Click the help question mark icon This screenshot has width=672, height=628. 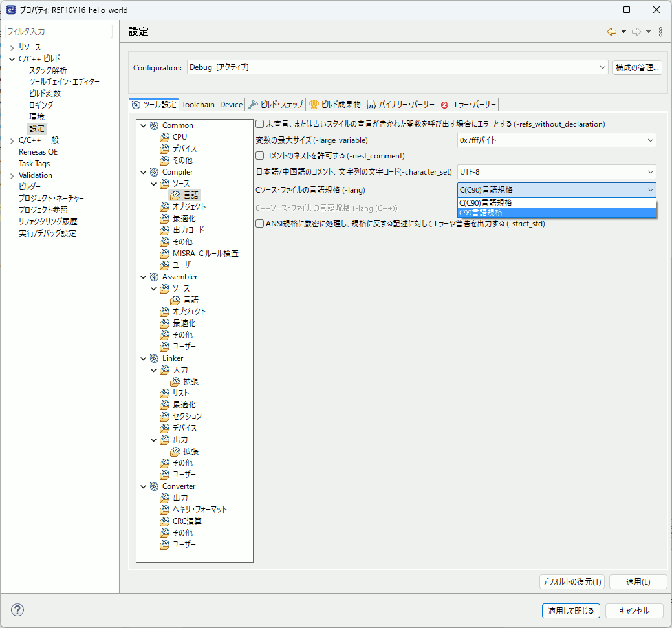[x=17, y=610]
